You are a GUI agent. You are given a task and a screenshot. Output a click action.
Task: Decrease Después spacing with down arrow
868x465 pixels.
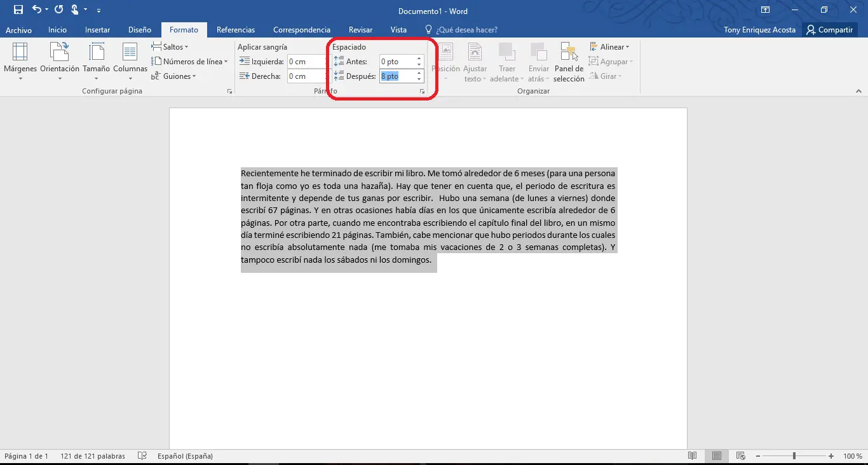click(419, 80)
